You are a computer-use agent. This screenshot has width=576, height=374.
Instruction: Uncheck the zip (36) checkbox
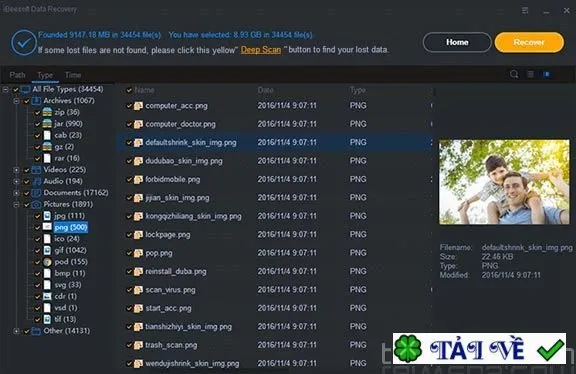click(37, 112)
